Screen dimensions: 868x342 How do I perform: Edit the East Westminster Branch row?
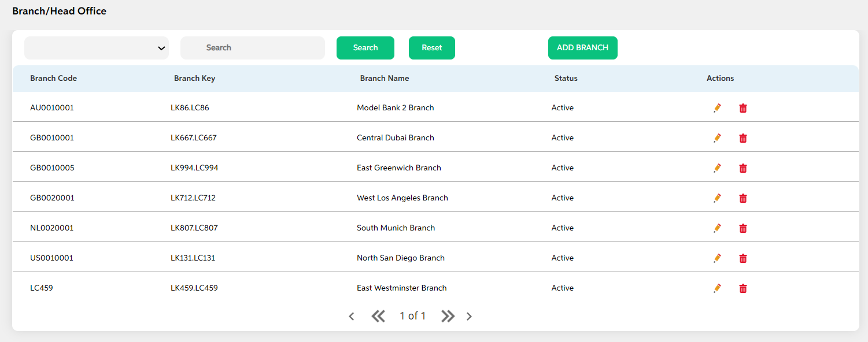(x=718, y=288)
